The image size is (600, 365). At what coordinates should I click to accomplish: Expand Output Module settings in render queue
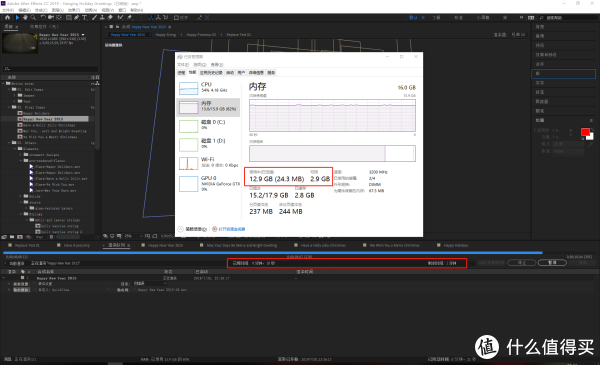pyautogui.click(x=9, y=290)
